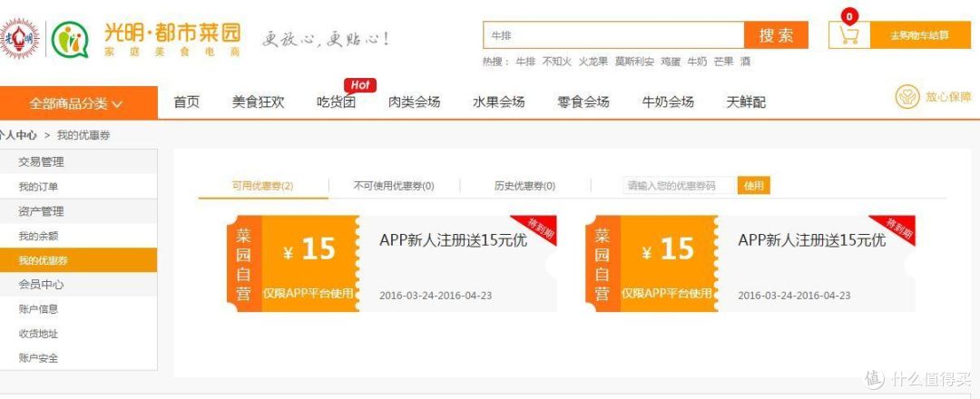The width and height of the screenshot is (980, 399).
Task: Click the Bright Dairy red logo
Action: (x=19, y=39)
